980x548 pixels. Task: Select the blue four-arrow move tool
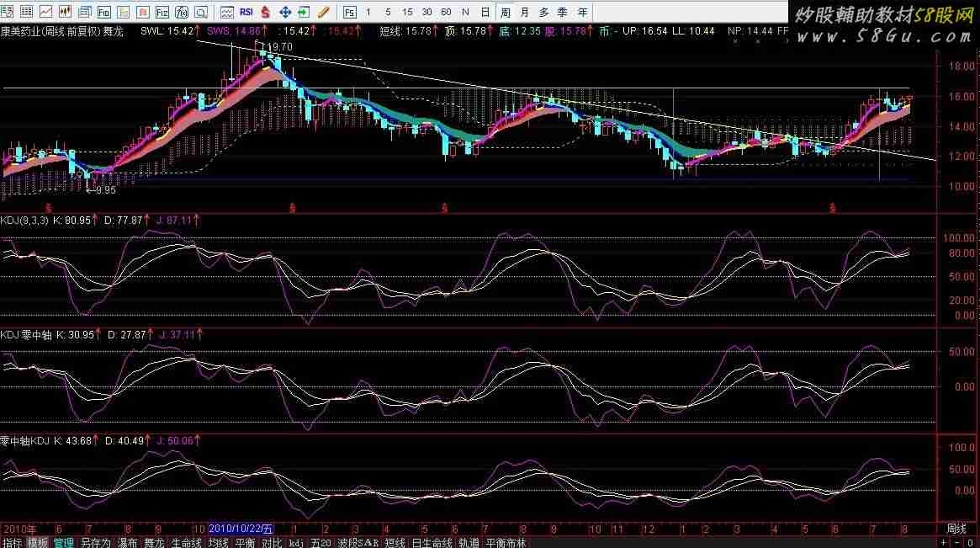[x=284, y=12]
